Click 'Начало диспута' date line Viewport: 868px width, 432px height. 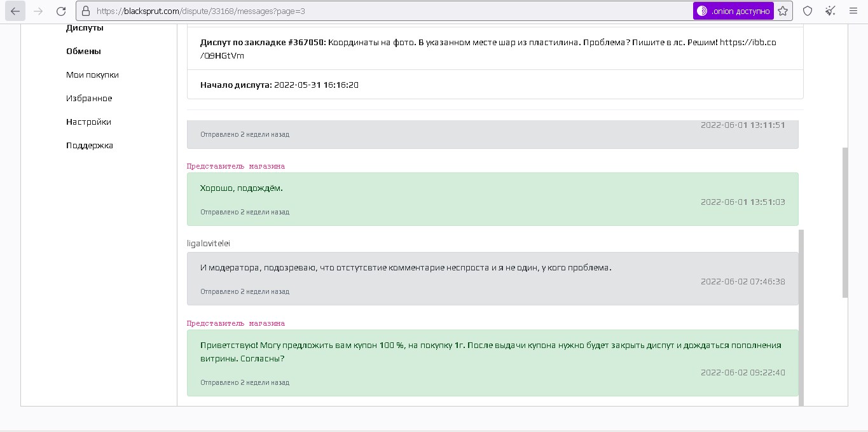coord(279,85)
